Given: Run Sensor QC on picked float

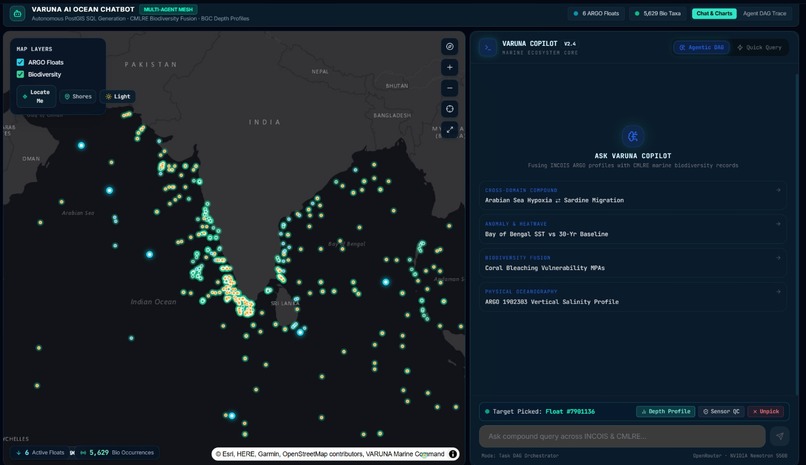Looking at the screenshot, I should coord(721,412).
